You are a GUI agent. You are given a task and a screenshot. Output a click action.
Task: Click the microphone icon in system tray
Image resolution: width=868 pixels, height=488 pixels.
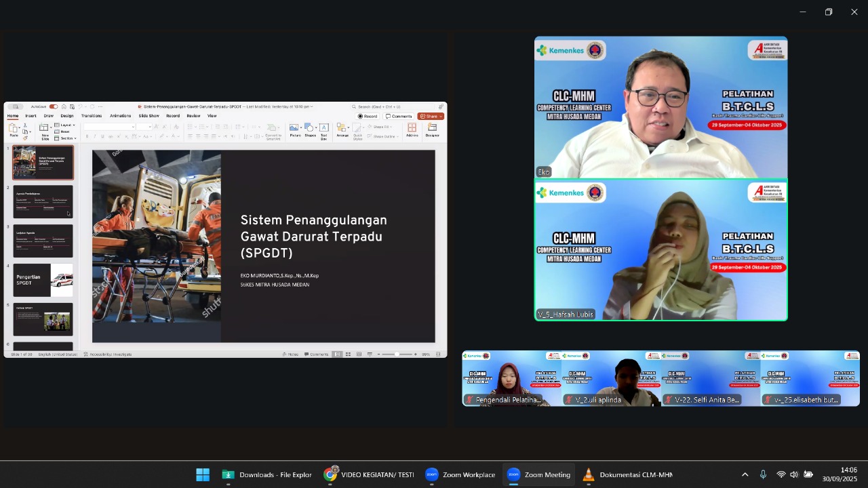click(763, 474)
